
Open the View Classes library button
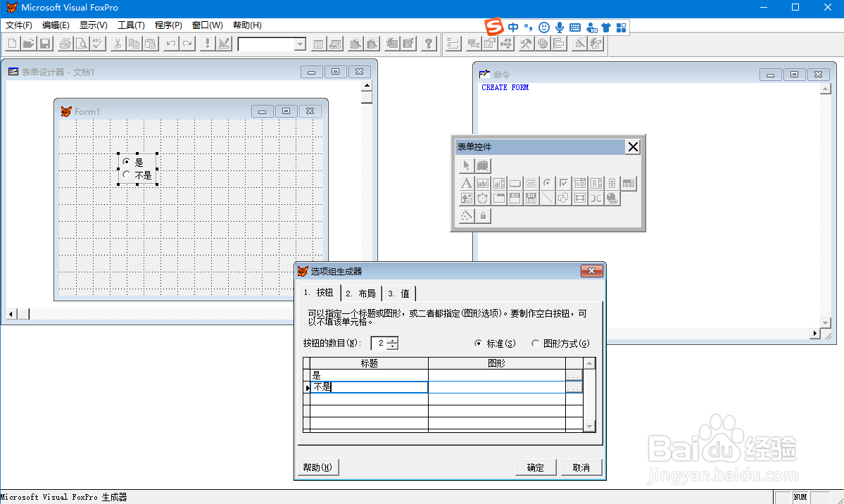click(x=483, y=166)
